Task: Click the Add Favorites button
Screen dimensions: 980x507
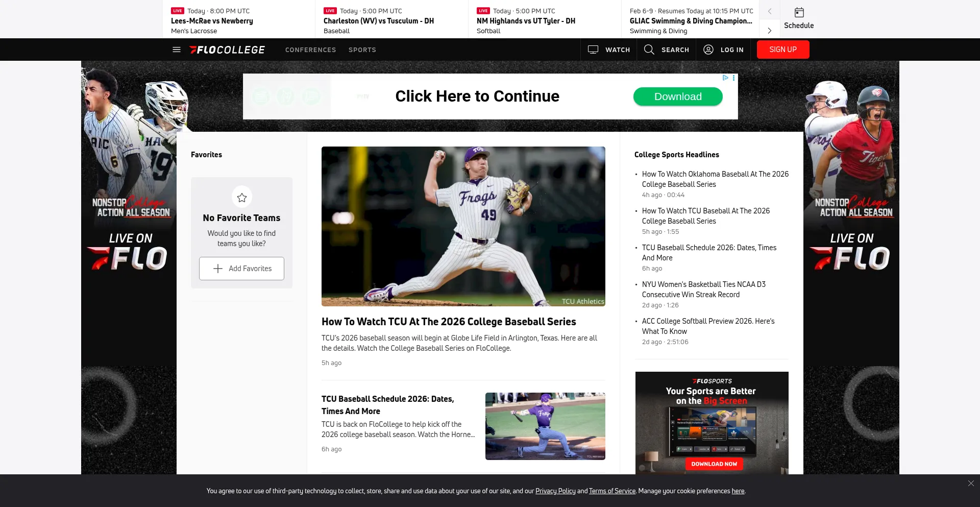Action: 241,269
